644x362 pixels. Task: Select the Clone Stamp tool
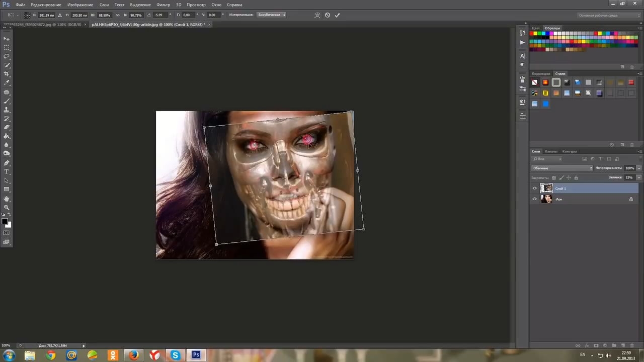click(7, 110)
